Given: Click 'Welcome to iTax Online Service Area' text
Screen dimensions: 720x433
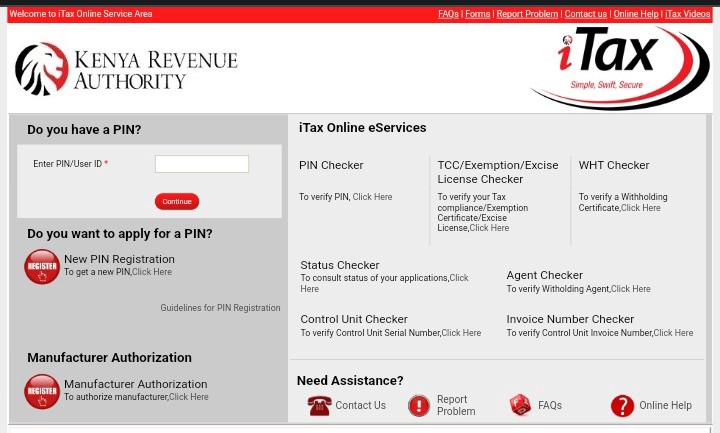Looking at the screenshot, I should coord(81,14).
